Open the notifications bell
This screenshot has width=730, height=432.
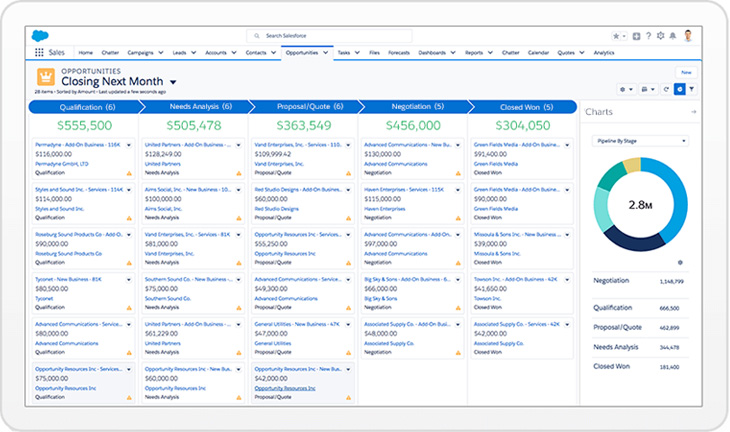pos(673,36)
